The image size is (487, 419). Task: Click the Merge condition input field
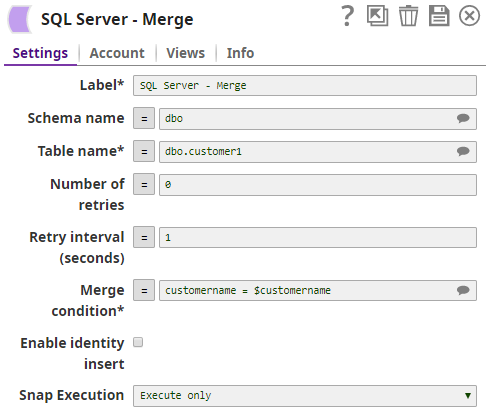point(318,291)
